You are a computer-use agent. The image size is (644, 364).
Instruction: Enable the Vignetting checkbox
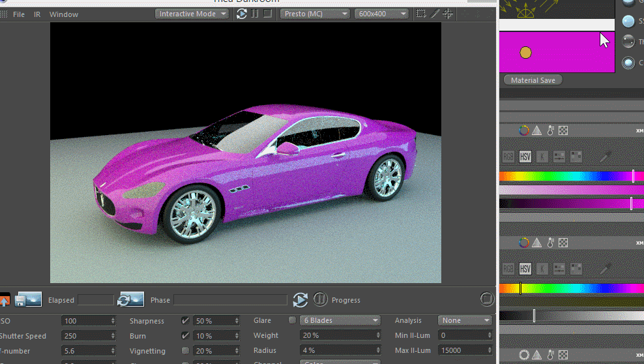pos(185,350)
